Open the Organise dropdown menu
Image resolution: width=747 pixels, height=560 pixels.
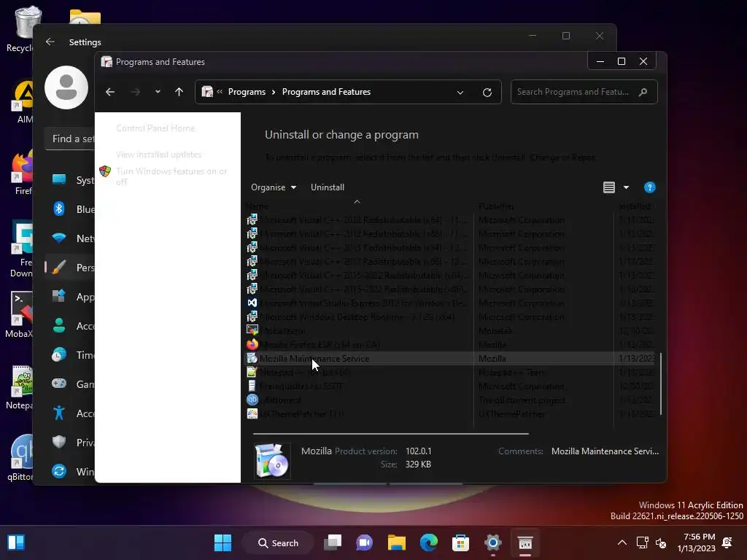(x=274, y=187)
